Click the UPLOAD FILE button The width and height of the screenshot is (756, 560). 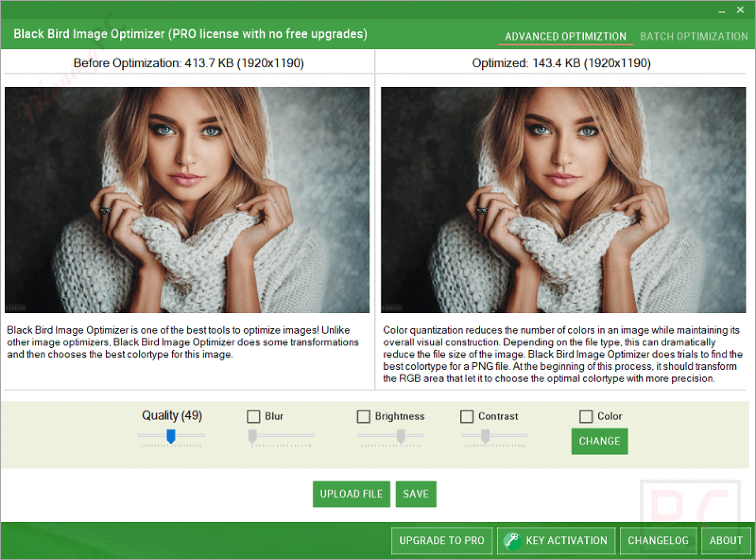click(351, 494)
